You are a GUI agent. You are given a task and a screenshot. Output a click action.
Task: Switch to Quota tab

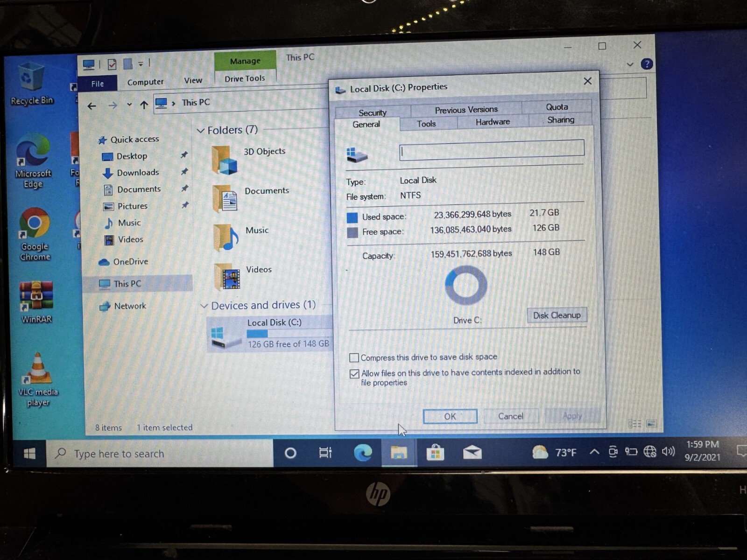coord(557,106)
